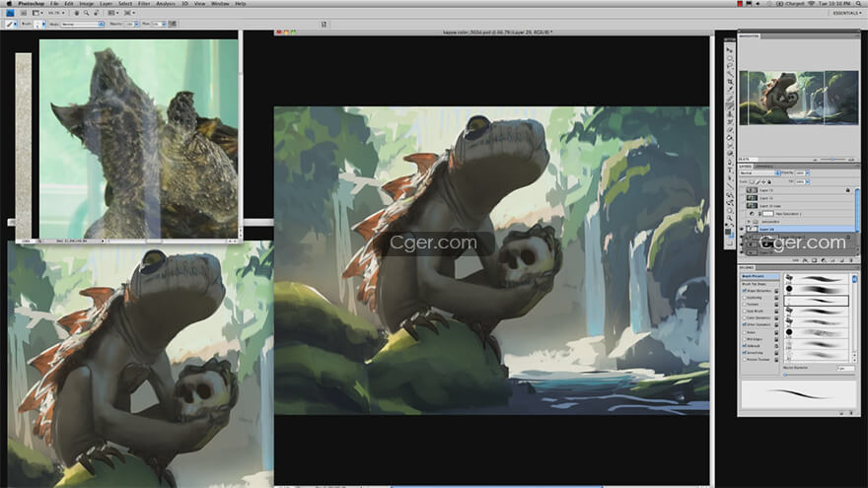The image size is (868, 488).
Task: Toggle the Airbrush checkbox in Brushes panel
Action: point(744,346)
